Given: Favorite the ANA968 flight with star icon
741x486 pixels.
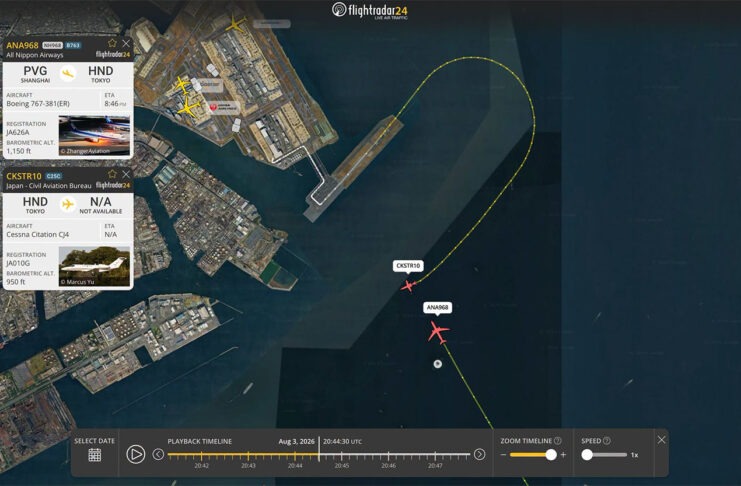Looking at the screenshot, I should click(x=112, y=43).
